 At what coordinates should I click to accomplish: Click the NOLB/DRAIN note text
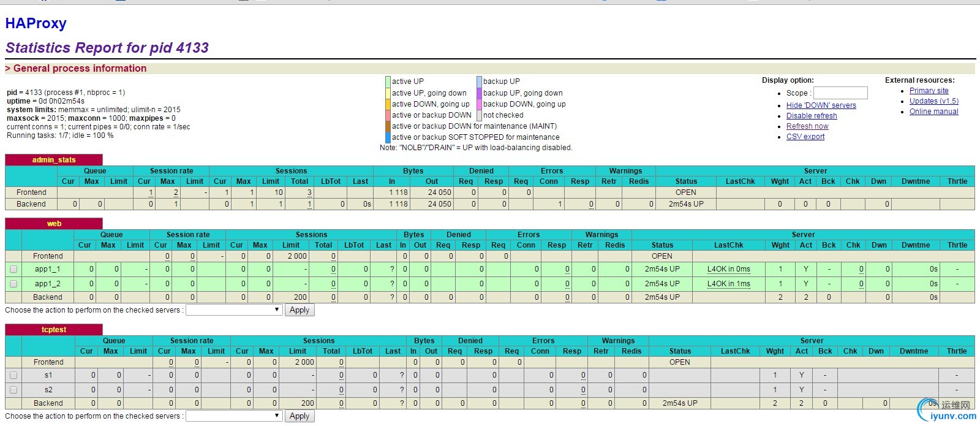point(476,148)
